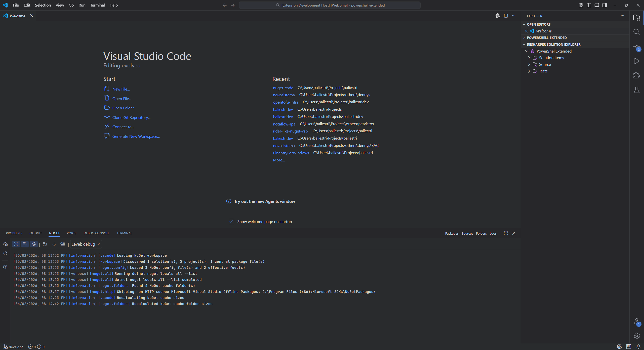644x350 pixels.
Task: Click the ReSharper R# status bar icon
Action: coord(629,347)
